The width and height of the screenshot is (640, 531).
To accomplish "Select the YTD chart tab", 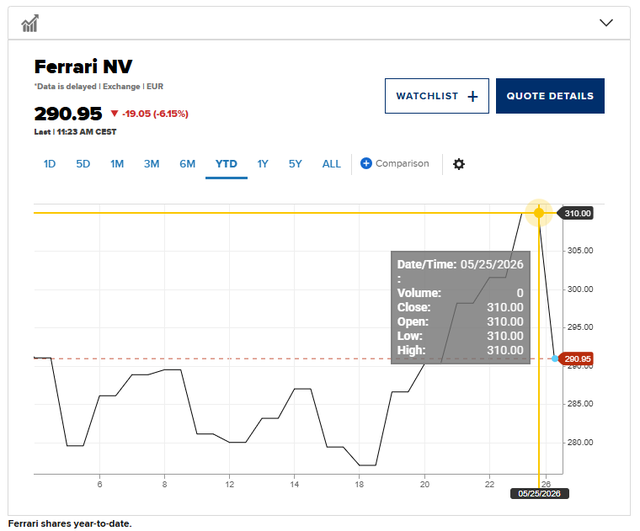I will (226, 164).
